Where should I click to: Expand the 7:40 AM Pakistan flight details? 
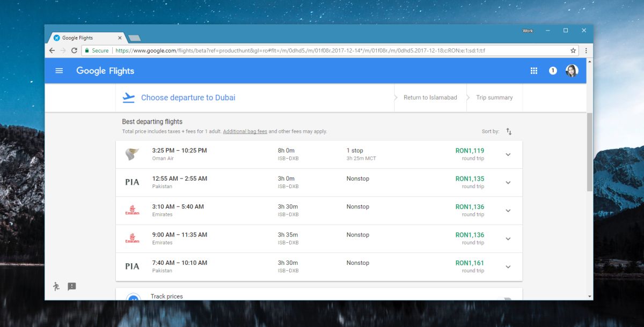click(x=508, y=267)
